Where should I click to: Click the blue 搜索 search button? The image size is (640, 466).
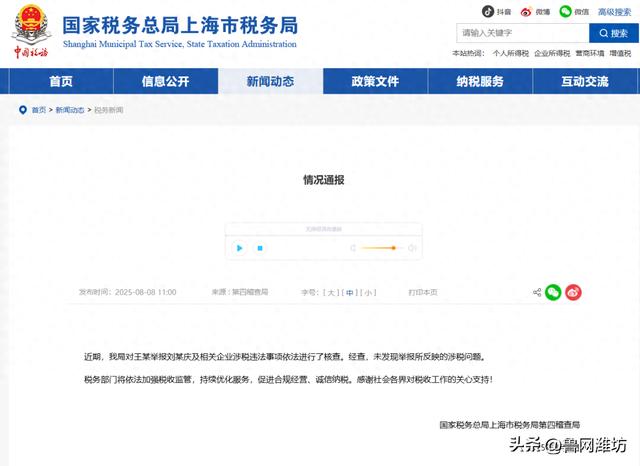point(612,33)
